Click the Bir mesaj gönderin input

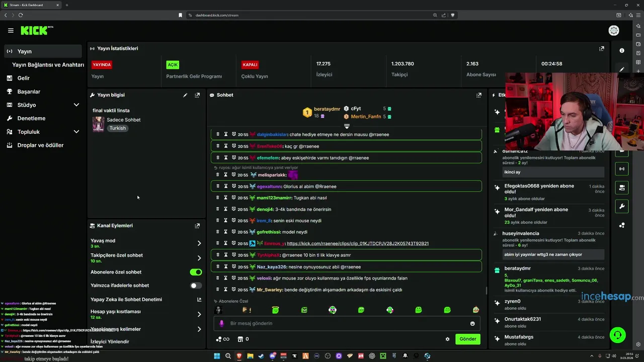(x=347, y=323)
